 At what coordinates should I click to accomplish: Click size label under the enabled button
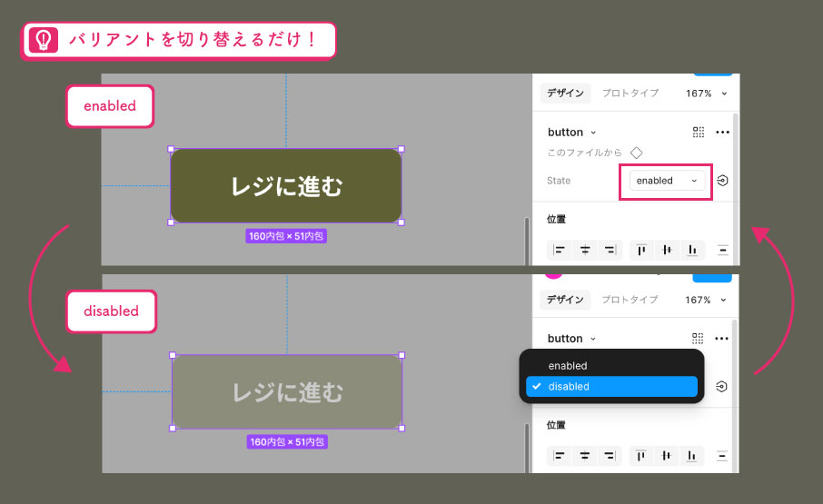click(286, 236)
